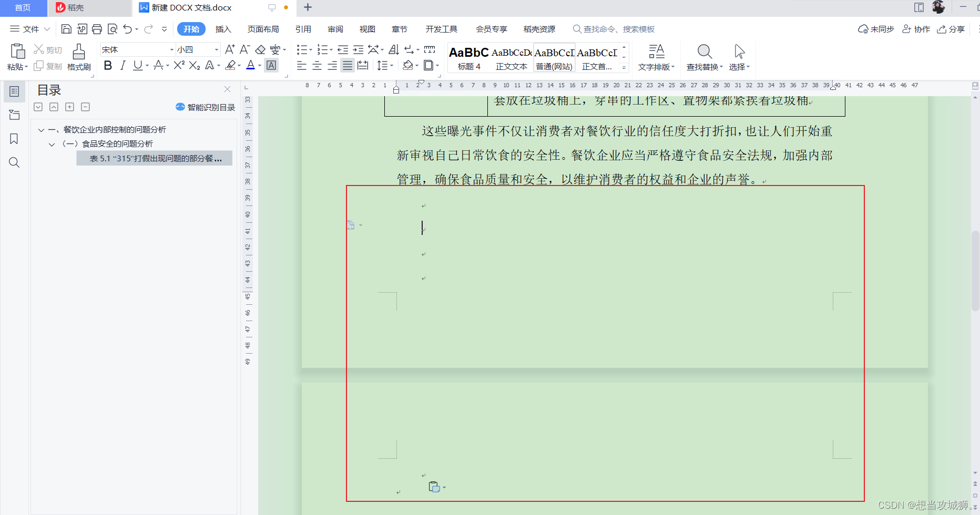Click distributed alignment icon
The image size is (980, 515).
pyautogui.click(x=363, y=65)
